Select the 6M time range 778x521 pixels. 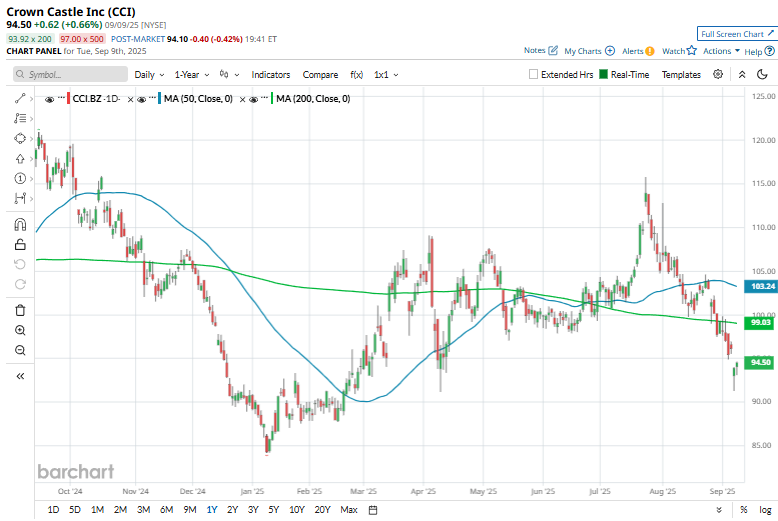(x=166, y=510)
